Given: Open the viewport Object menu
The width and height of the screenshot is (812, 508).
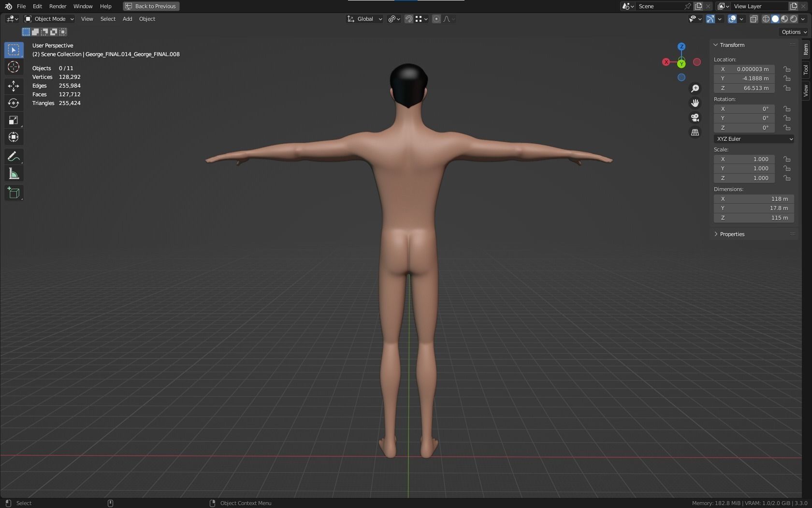Looking at the screenshot, I should pyautogui.click(x=147, y=19).
